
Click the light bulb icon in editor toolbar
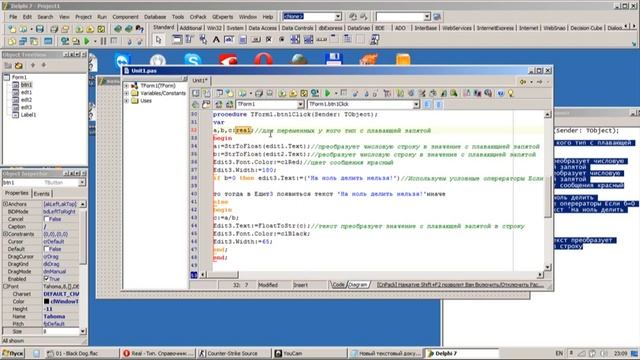click(x=511, y=93)
